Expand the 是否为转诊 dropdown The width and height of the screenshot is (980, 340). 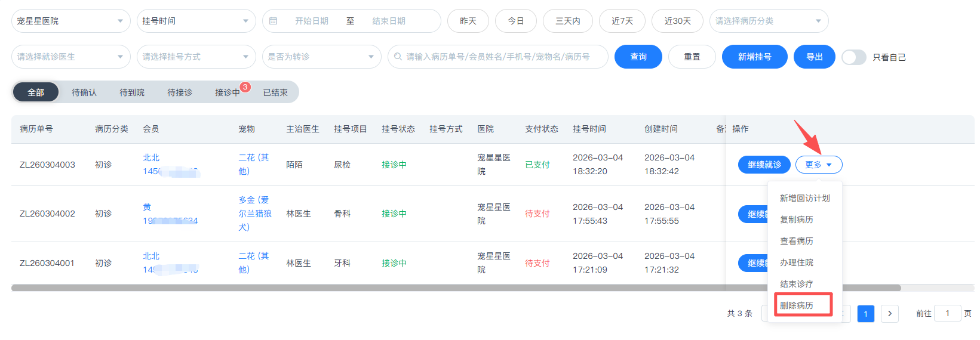click(321, 57)
